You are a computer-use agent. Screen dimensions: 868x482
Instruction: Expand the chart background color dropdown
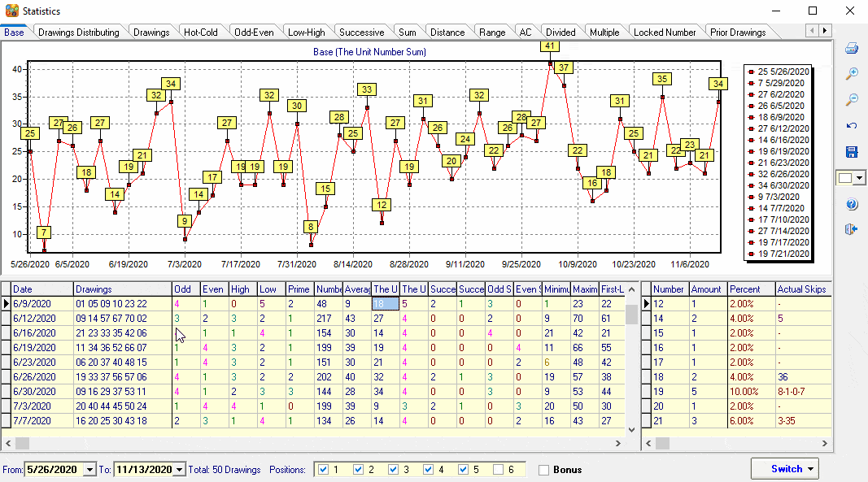coord(858,178)
